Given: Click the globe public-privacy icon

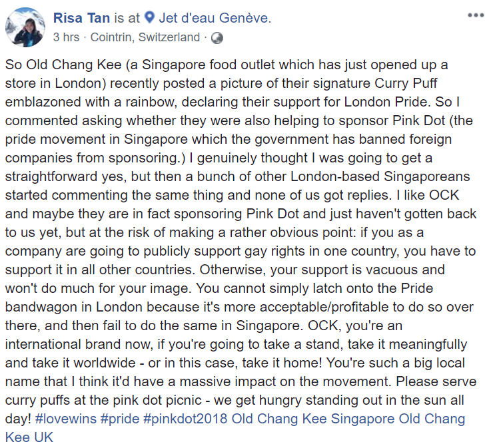Looking at the screenshot, I should click(x=217, y=38).
